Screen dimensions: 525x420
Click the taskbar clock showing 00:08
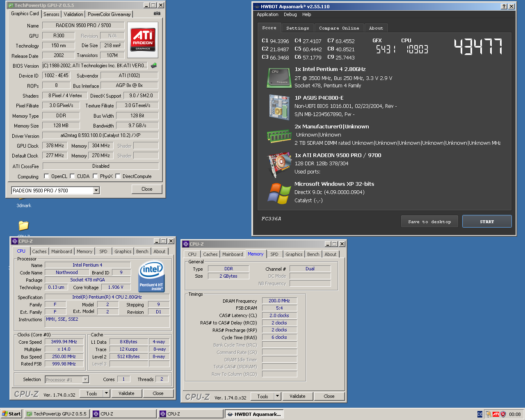[x=515, y=414]
